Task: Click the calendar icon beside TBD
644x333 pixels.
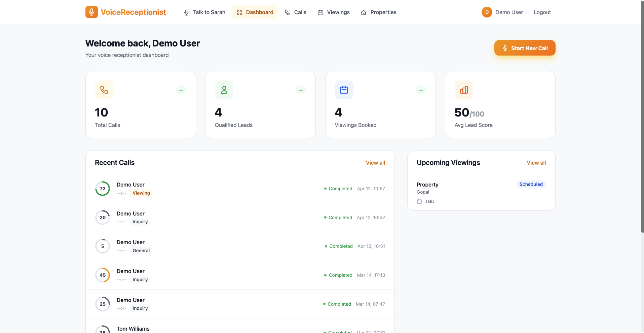Action: [419, 201]
